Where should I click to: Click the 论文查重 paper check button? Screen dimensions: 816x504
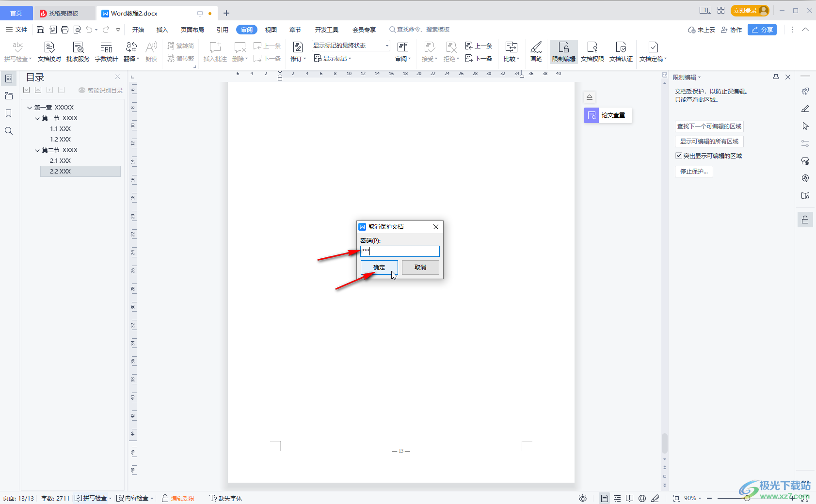pos(608,115)
